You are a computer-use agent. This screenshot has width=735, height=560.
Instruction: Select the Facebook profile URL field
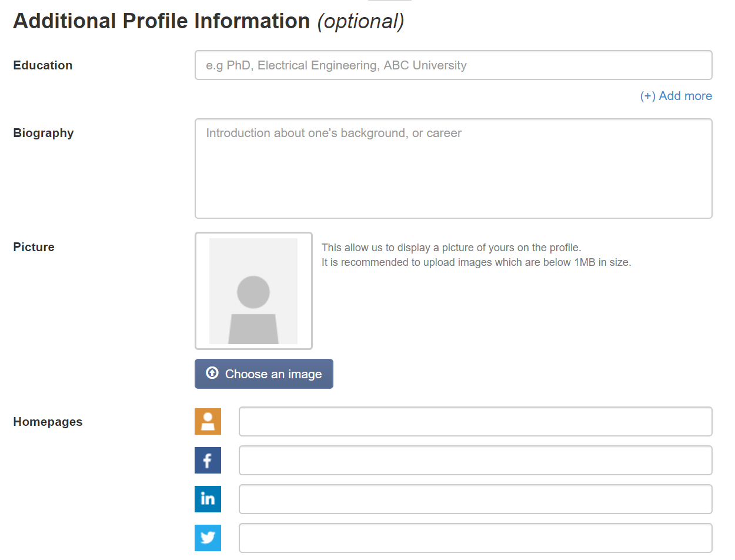point(475,460)
